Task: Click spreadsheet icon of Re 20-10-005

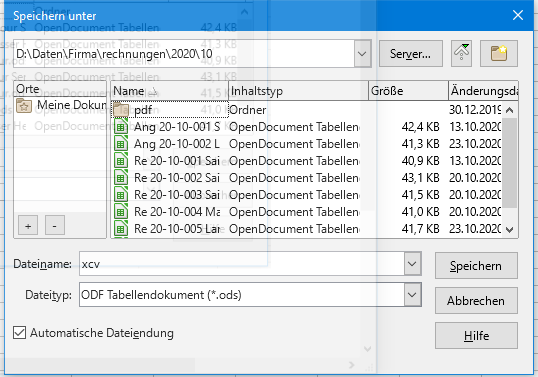Action: [121, 229]
